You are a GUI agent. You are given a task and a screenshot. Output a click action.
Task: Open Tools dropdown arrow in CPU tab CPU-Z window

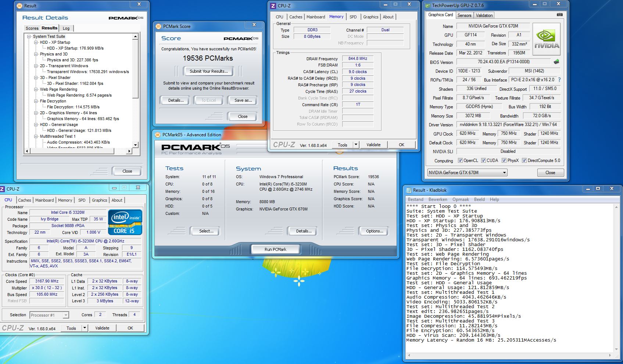coord(85,328)
